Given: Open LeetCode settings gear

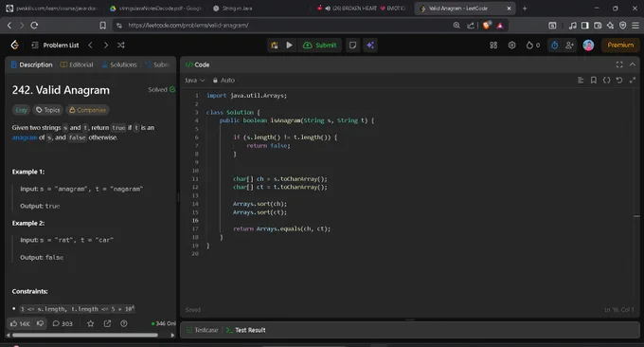Looking at the screenshot, I should coord(511,46).
